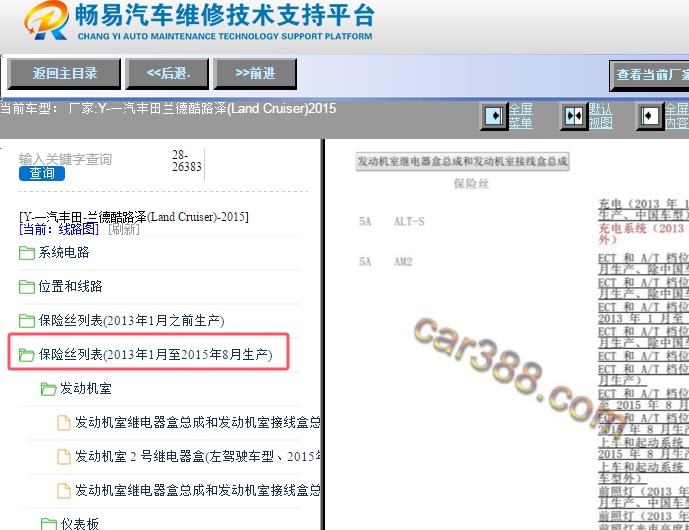The height and width of the screenshot is (530, 689).
Task: Expand the 仪表板 folder
Action: (80, 523)
